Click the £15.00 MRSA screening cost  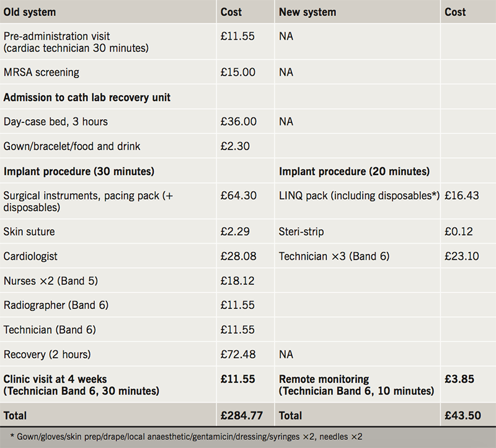[x=238, y=72]
